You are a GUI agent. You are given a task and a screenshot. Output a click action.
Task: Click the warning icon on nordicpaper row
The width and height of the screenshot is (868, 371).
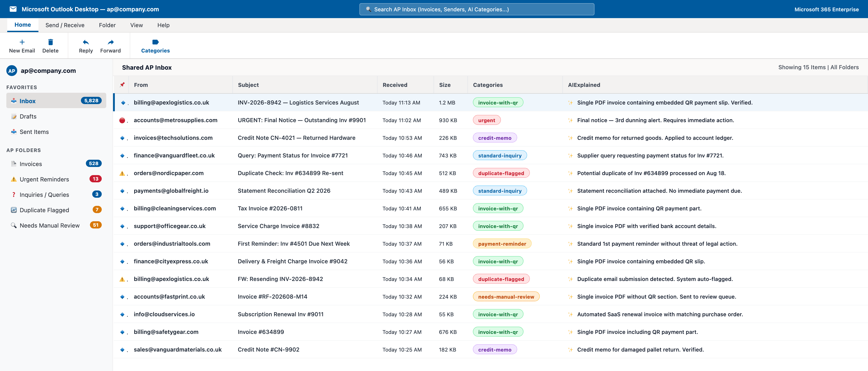(x=122, y=173)
